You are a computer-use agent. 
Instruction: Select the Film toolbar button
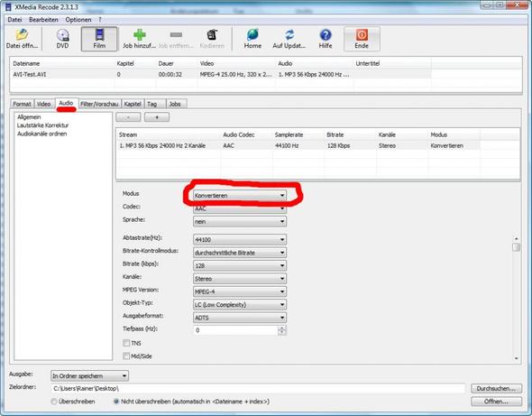(99, 39)
